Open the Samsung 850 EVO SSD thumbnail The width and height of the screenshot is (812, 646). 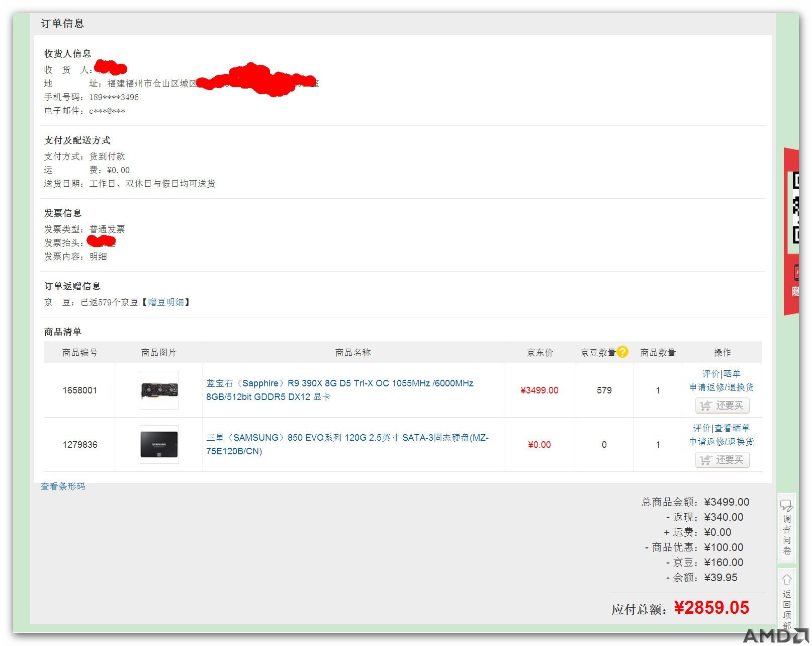[x=159, y=445]
